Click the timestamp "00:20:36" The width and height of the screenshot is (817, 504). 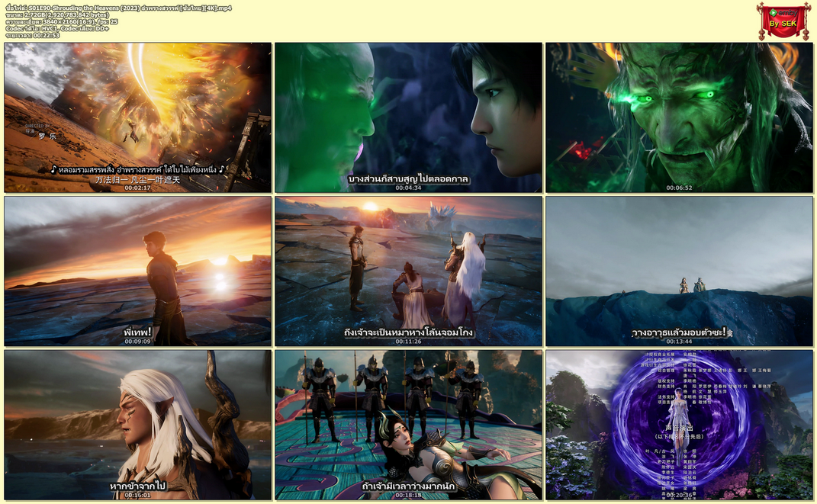pyautogui.click(x=680, y=495)
